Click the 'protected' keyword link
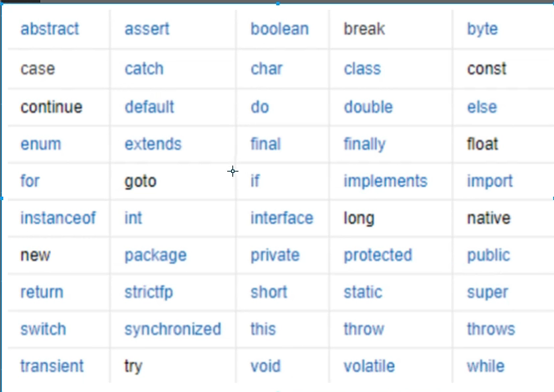The width and height of the screenshot is (554, 392). pyautogui.click(x=378, y=255)
